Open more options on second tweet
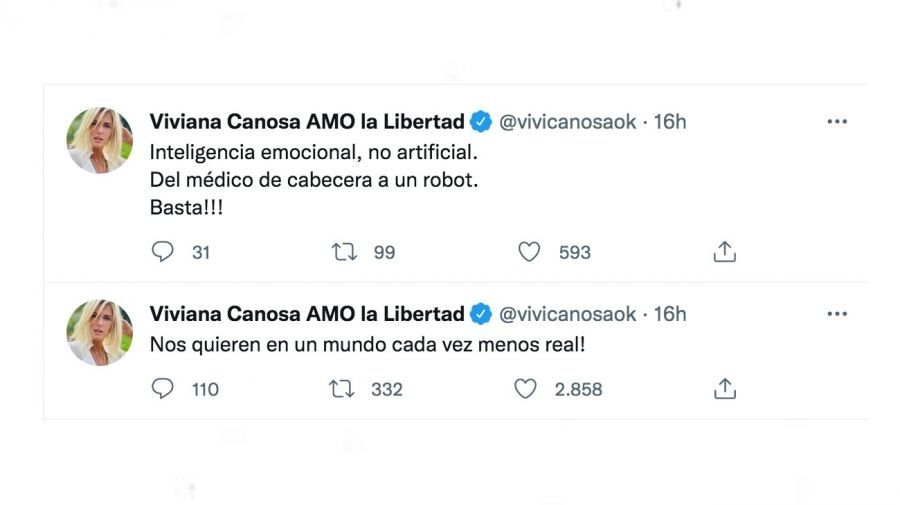Image resolution: width=900 pixels, height=505 pixels. (x=837, y=314)
